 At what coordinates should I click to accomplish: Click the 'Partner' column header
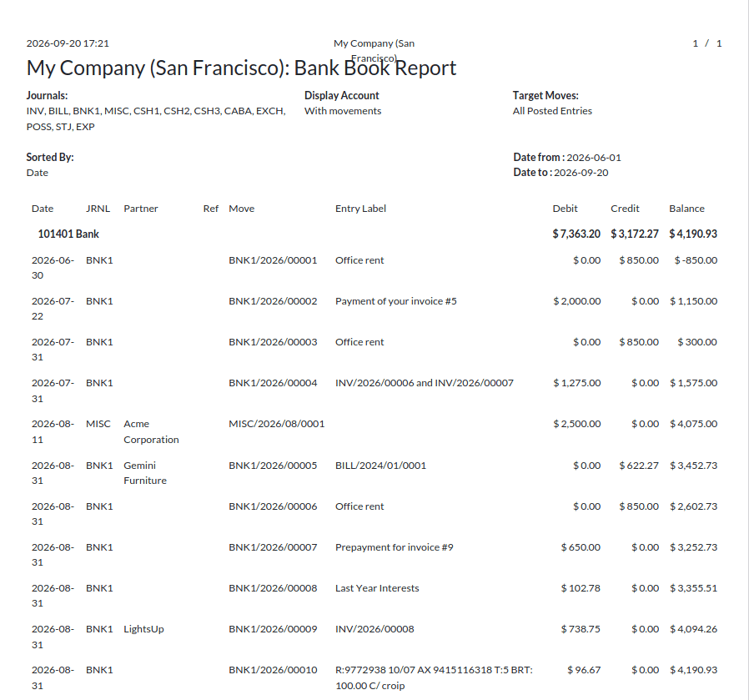[140, 209]
